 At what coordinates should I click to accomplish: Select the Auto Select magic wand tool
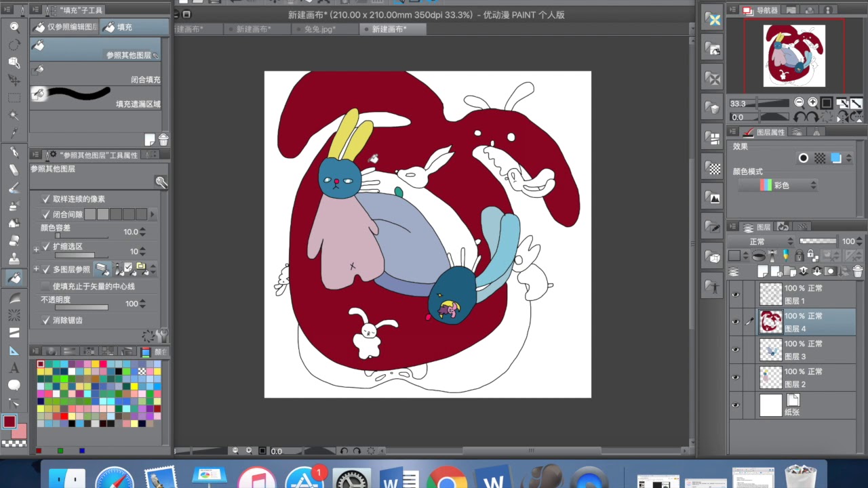(14, 115)
